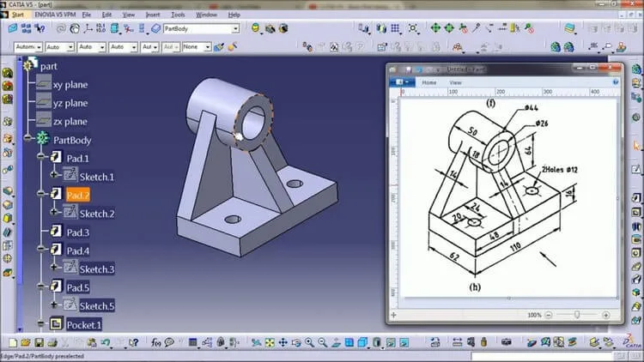Expand the PartBody node in the tree
This screenshot has height=362, width=644.
pos(30,139)
